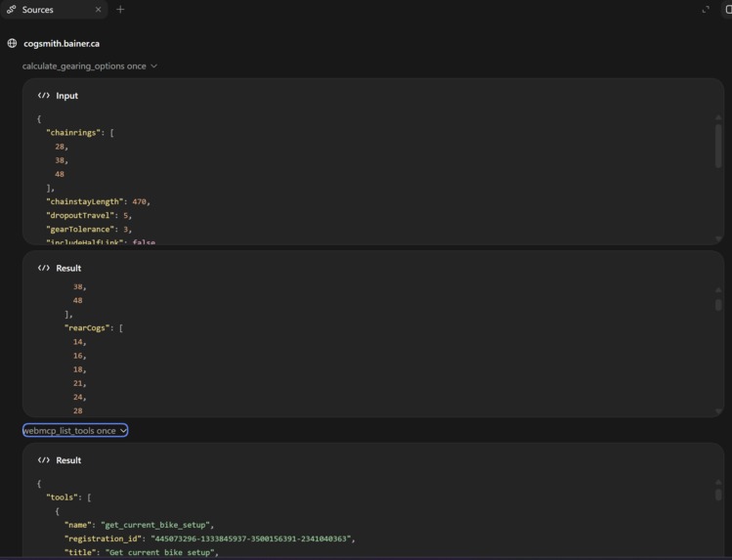Click the globe icon beside cogsmith.bainer.ca
Image resolution: width=732 pixels, height=560 pixels.
[x=12, y=43]
